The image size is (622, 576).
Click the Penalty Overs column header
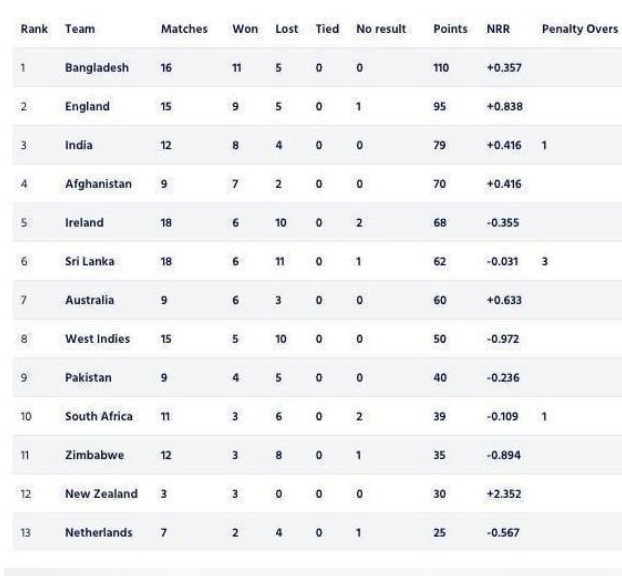pyautogui.click(x=579, y=29)
